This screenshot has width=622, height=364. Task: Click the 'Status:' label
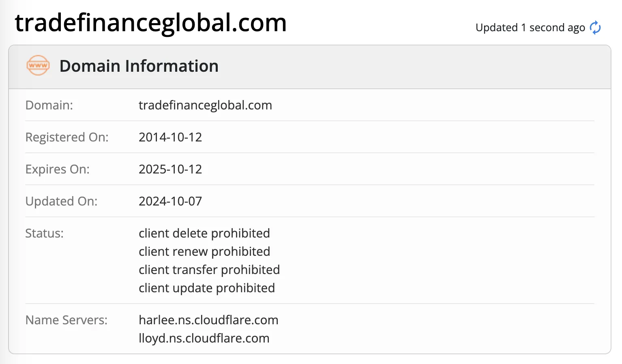[x=45, y=233]
